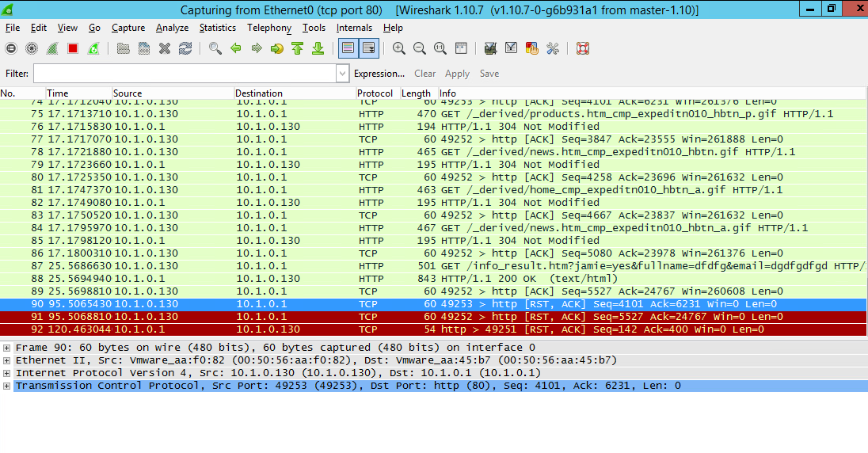Sort by the Length column header
The image size is (868, 453).
tap(419, 93)
